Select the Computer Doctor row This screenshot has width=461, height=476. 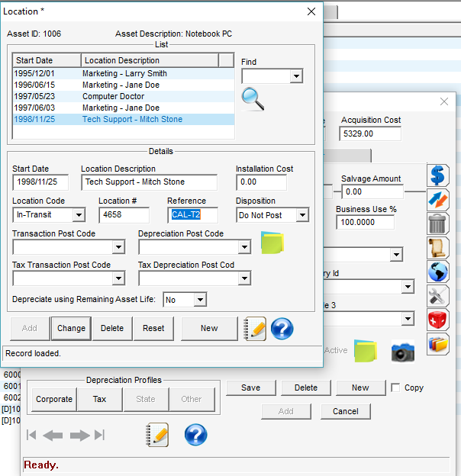coord(124,97)
